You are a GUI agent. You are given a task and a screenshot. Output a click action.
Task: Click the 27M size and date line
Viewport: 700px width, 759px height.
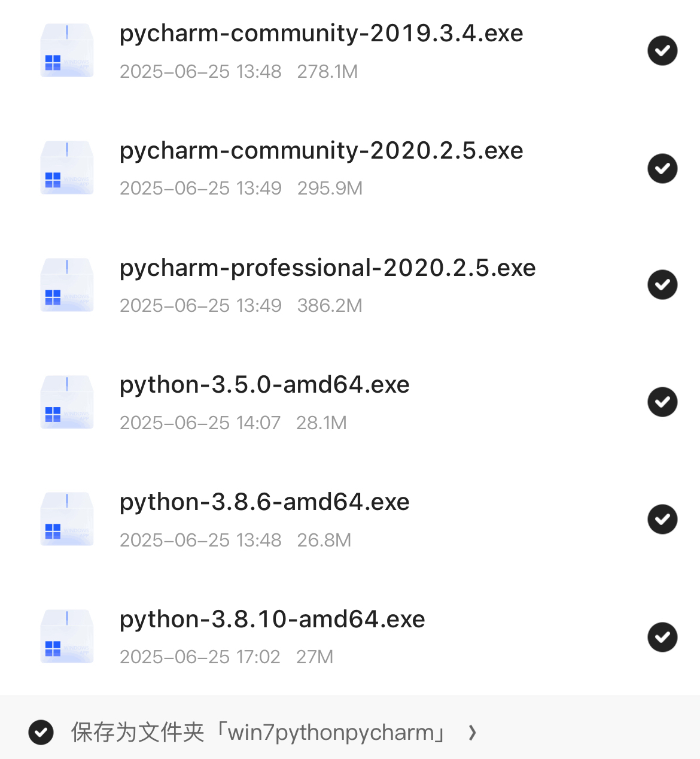tap(227, 657)
